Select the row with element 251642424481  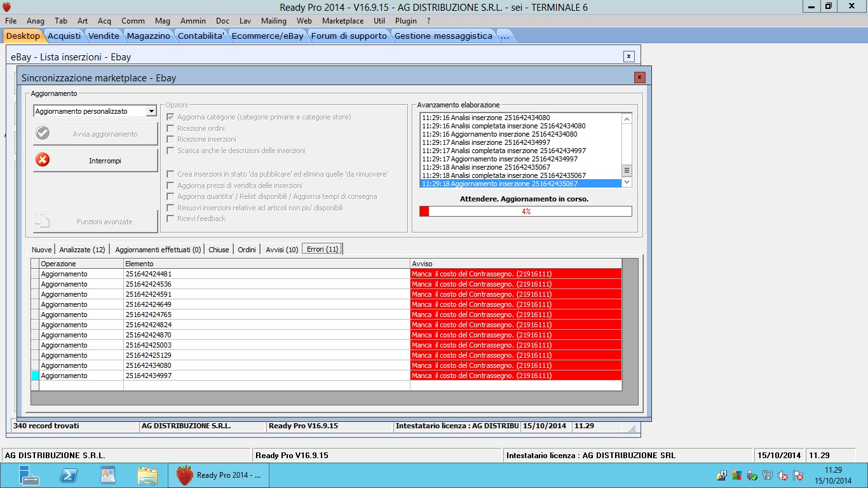pos(326,274)
